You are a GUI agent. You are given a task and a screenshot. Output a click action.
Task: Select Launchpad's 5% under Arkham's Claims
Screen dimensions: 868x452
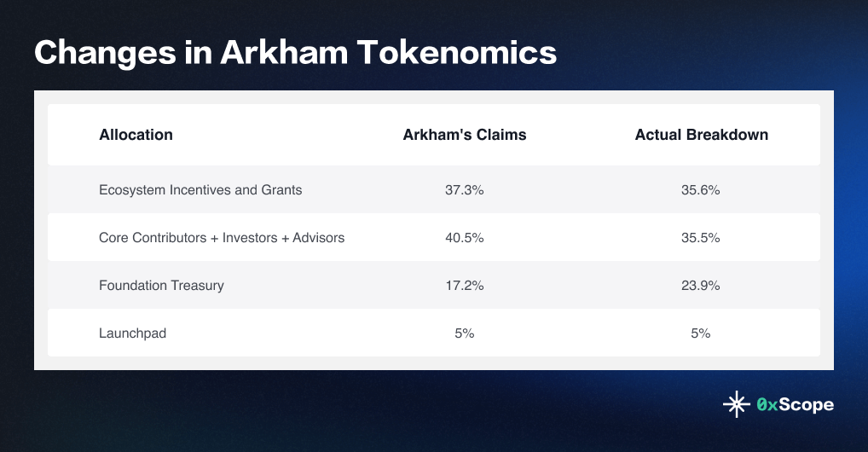click(x=465, y=333)
